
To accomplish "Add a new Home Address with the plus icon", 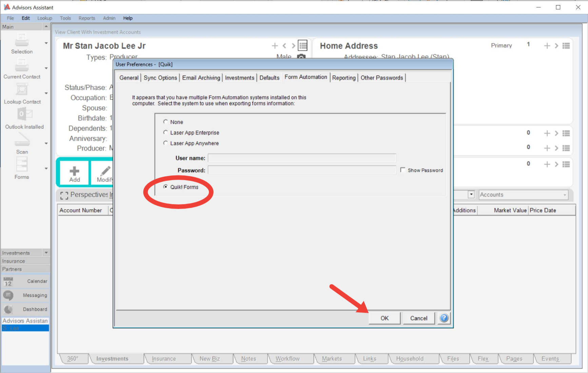I will pyautogui.click(x=547, y=46).
